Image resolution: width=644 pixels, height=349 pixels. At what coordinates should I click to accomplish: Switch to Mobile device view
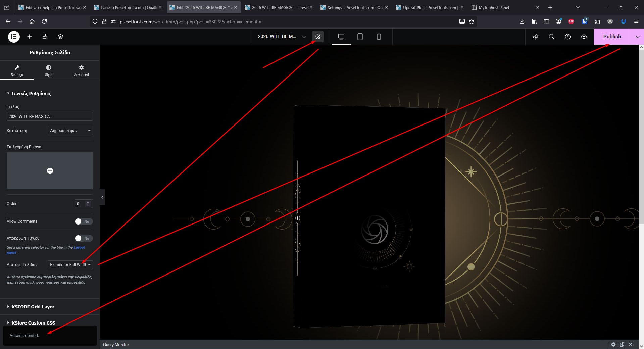tap(379, 37)
